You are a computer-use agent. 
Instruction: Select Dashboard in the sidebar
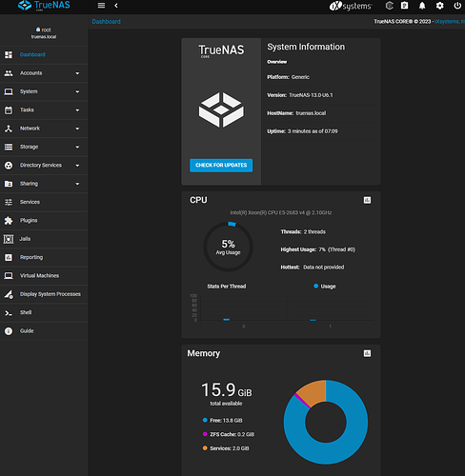click(44, 54)
